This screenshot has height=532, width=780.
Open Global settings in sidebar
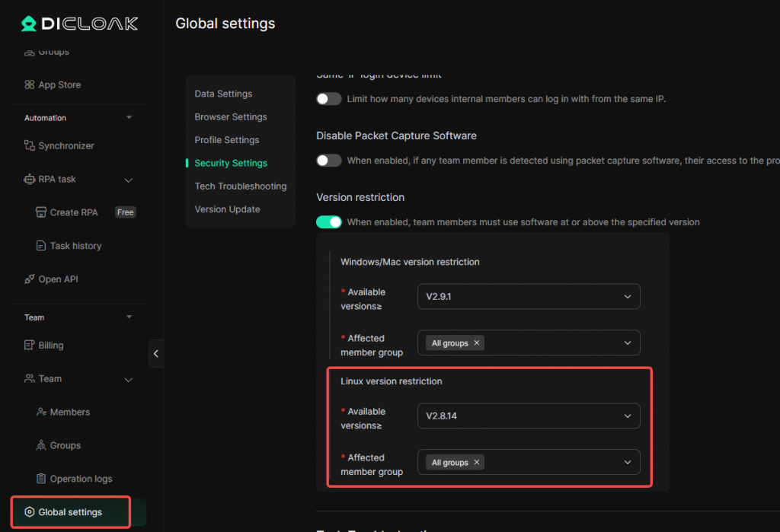pos(71,512)
